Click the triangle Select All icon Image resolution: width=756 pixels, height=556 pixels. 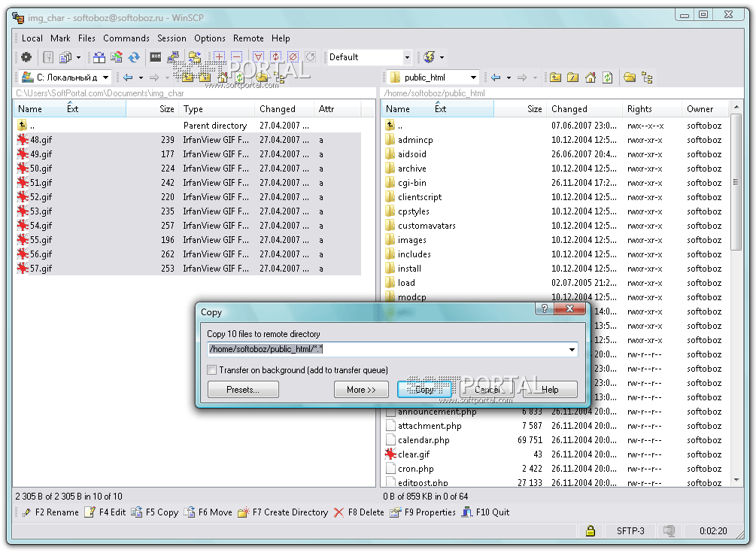click(x=259, y=57)
